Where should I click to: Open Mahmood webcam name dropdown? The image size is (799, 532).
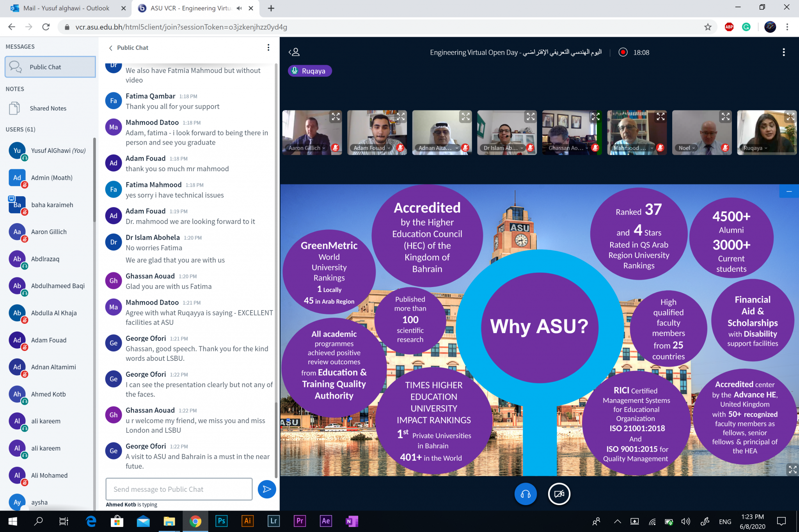[x=633, y=148]
